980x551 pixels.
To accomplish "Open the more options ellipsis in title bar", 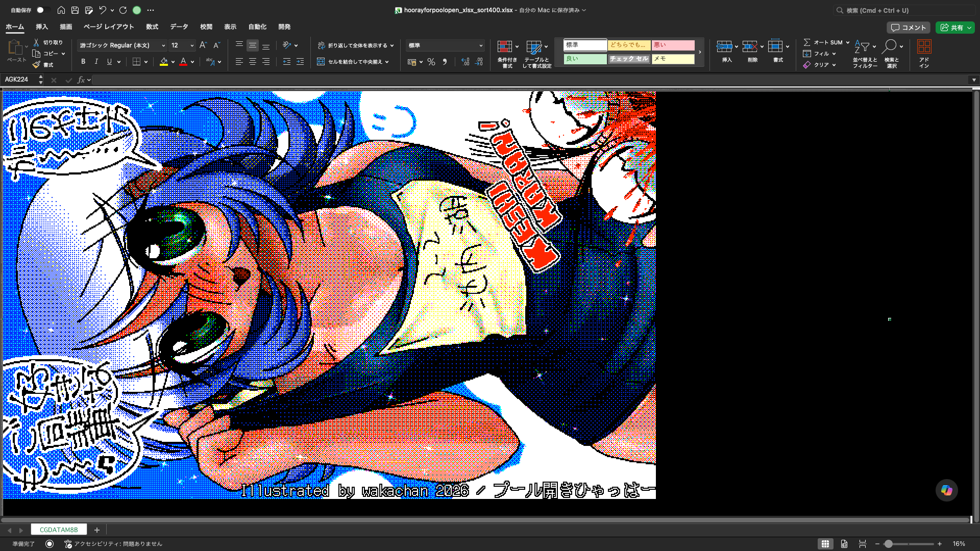I will [151, 10].
